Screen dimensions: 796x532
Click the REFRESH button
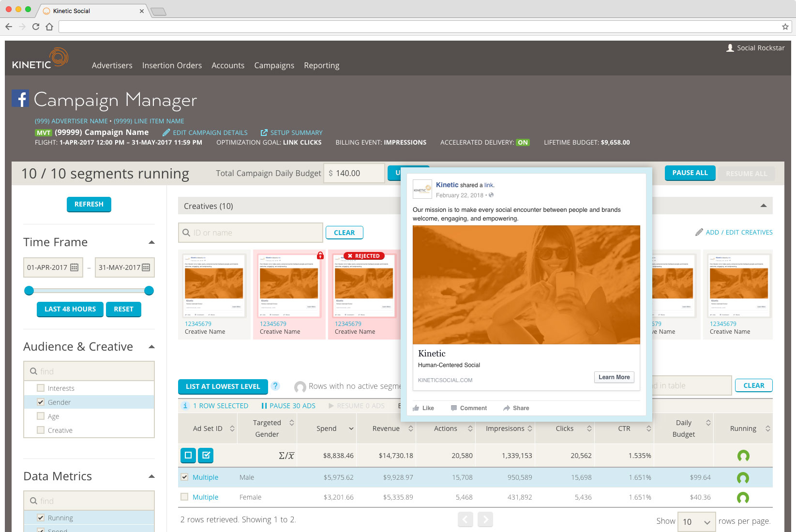[89, 204]
